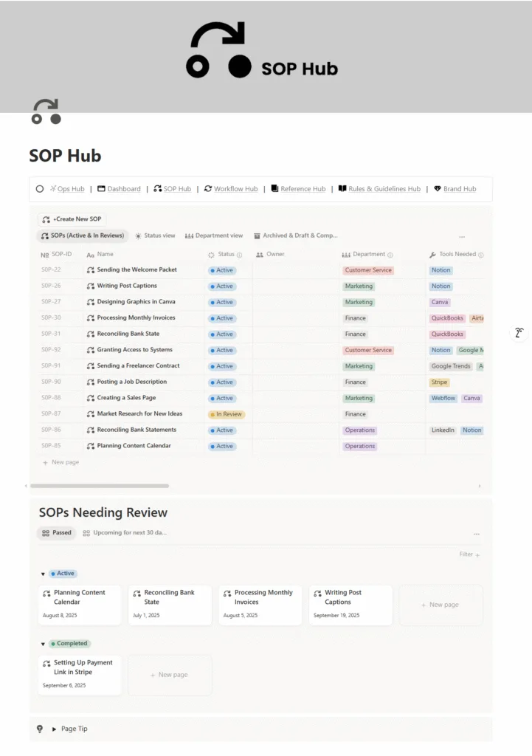Open the three-dots menu in SOPs Needing Review
The width and height of the screenshot is (532, 756).
tap(476, 534)
